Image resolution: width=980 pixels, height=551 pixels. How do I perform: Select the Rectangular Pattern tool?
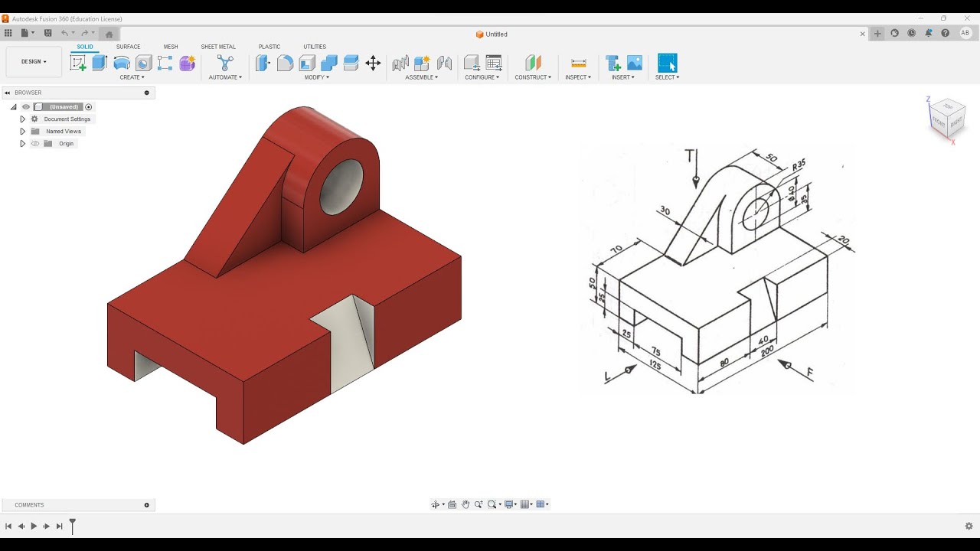tap(165, 64)
